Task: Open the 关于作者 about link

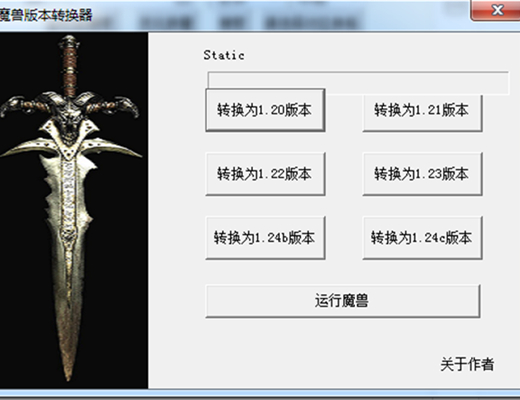Action: click(467, 364)
